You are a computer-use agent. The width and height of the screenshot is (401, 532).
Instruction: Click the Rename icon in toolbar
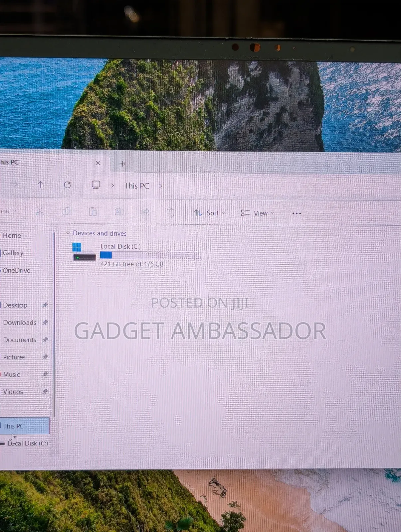click(x=119, y=212)
